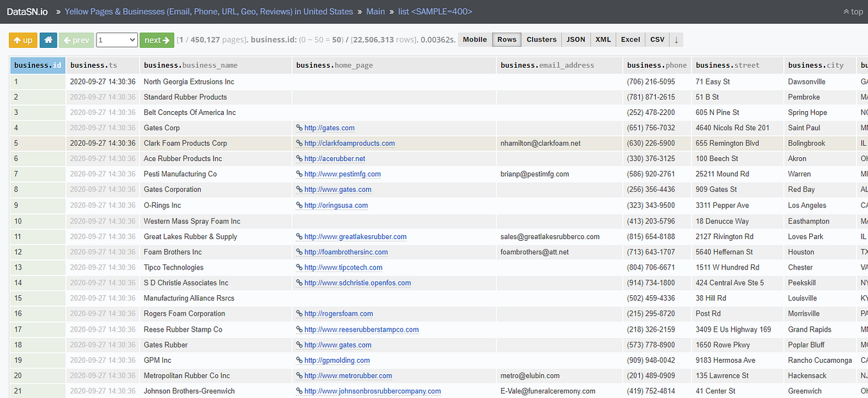Screen dimensions: 868x398
Task: Click the link icon beside http://acerubber.net
Action: (298, 158)
